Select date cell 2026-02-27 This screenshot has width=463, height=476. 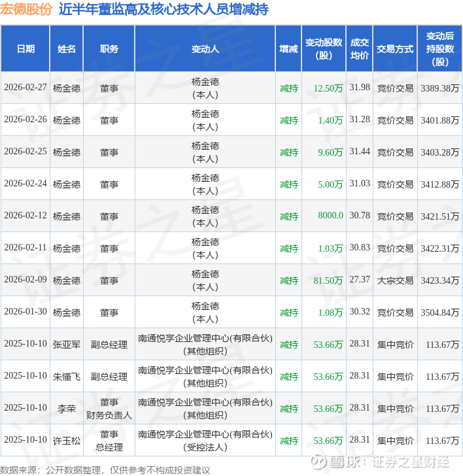coord(26,88)
